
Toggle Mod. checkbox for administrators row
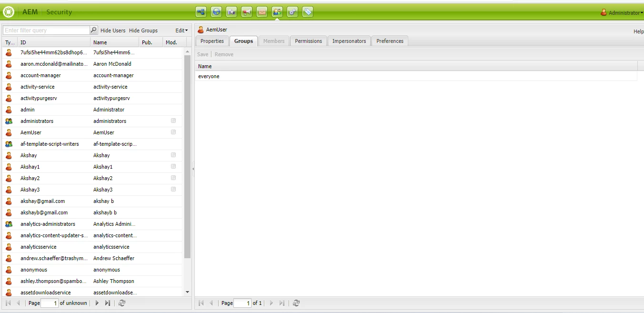point(173,121)
